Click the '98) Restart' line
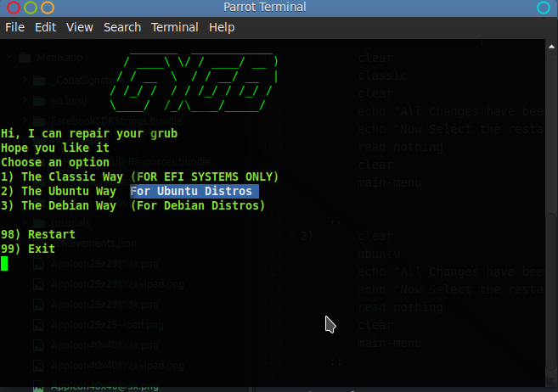Viewport: 558px width, 392px height. click(38, 234)
